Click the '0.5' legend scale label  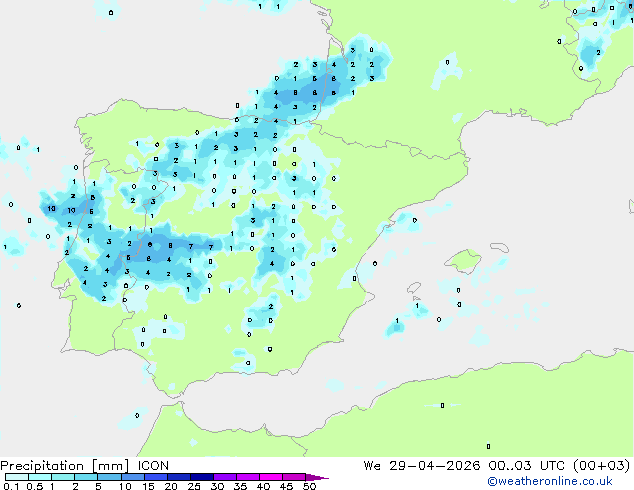pyautogui.click(x=35, y=486)
